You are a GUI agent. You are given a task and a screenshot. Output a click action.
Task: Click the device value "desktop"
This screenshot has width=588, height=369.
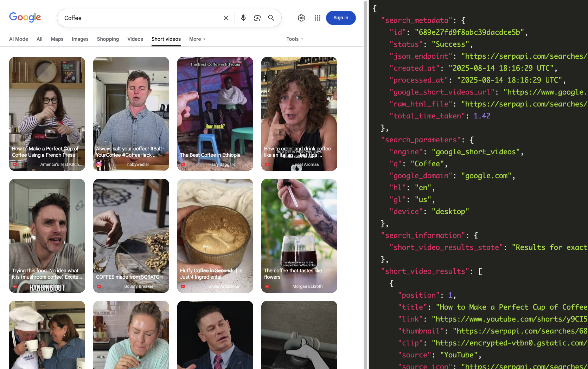click(450, 212)
